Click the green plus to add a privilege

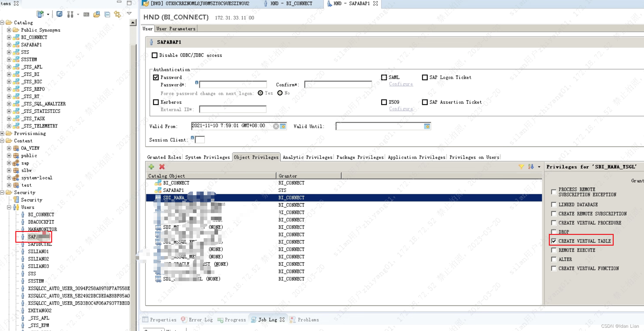151,166
